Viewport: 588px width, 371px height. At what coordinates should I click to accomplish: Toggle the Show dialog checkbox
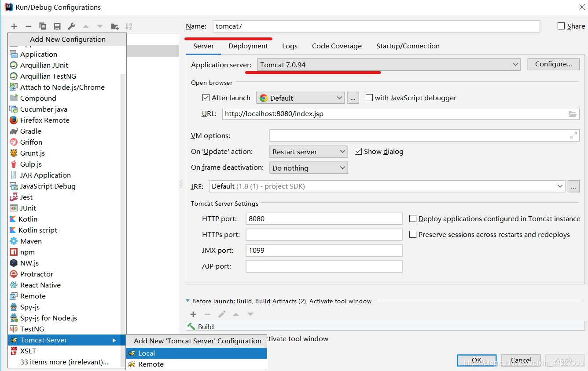tap(358, 151)
